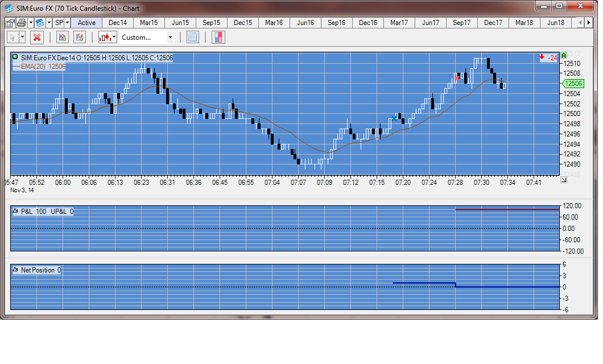The image size is (603, 364).
Task: Switch to the Jun18 contract tab
Action: click(x=556, y=23)
